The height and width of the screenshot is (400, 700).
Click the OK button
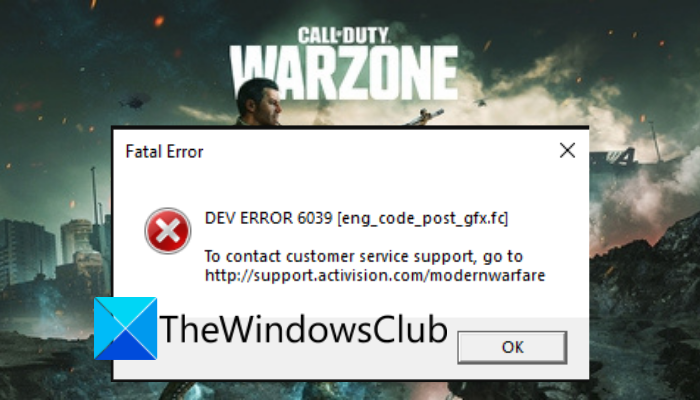(512, 347)
